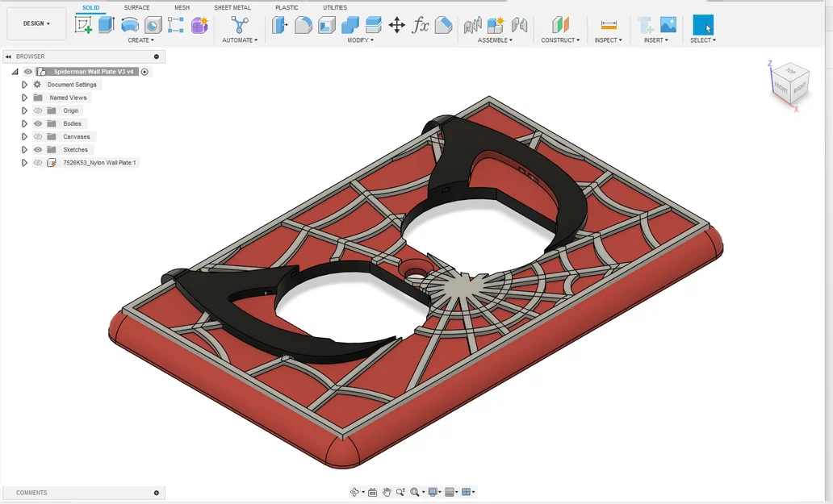833x504 pixels.
Task: Click the Offset Plane construct icon
Action: pyautogui.click(x=560, y=24)
